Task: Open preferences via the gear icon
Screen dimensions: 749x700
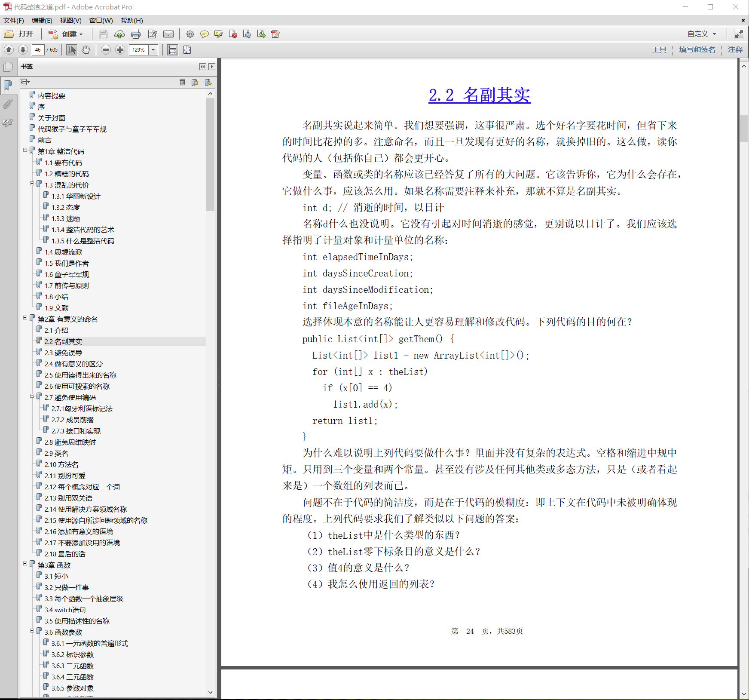Action: 190,34
